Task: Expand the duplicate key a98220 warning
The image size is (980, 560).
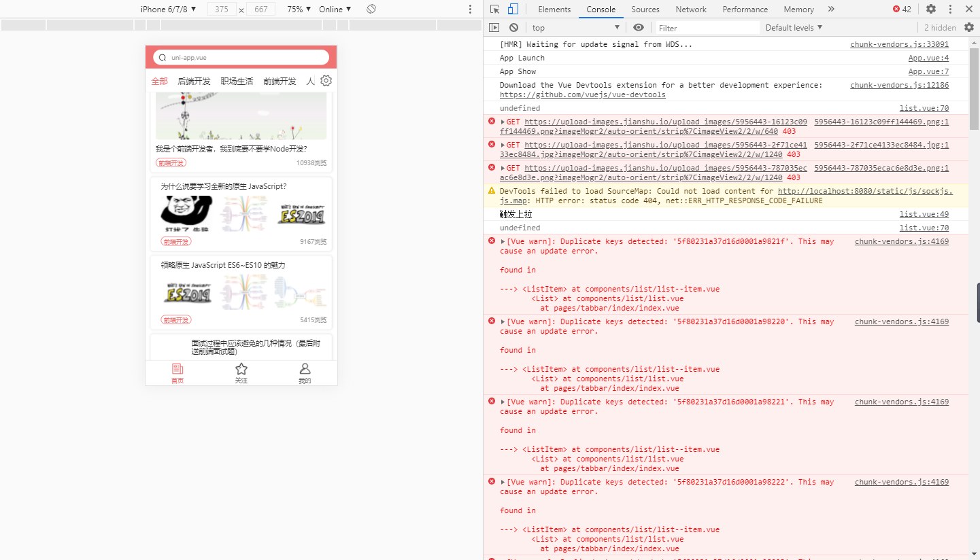Action: pyautogui.click(x=503, y=321)
